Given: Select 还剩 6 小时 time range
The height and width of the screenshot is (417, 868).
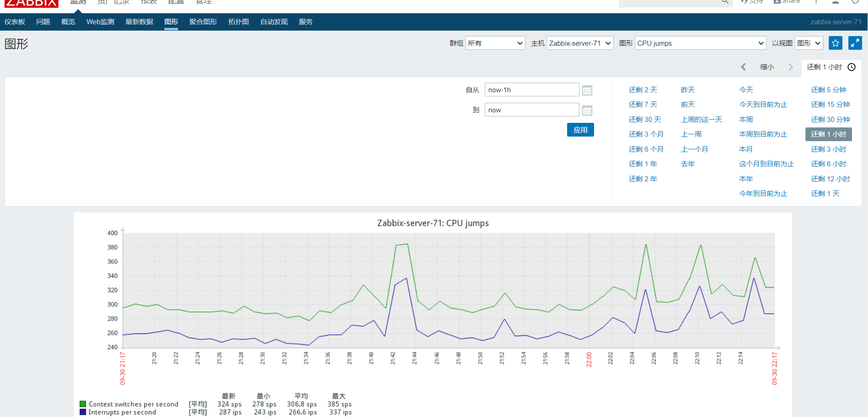Looking at the screenshot, I should click(829, 164).
